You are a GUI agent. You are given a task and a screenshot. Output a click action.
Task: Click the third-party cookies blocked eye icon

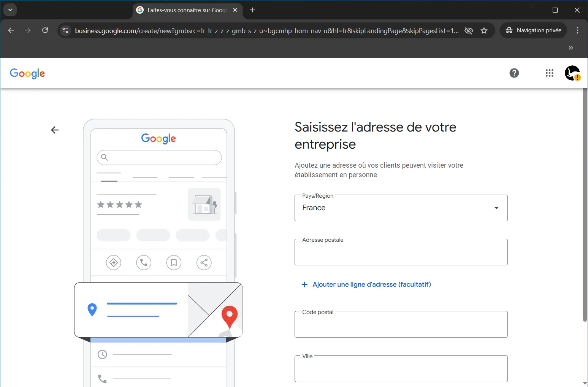click(x=469, y=31)
